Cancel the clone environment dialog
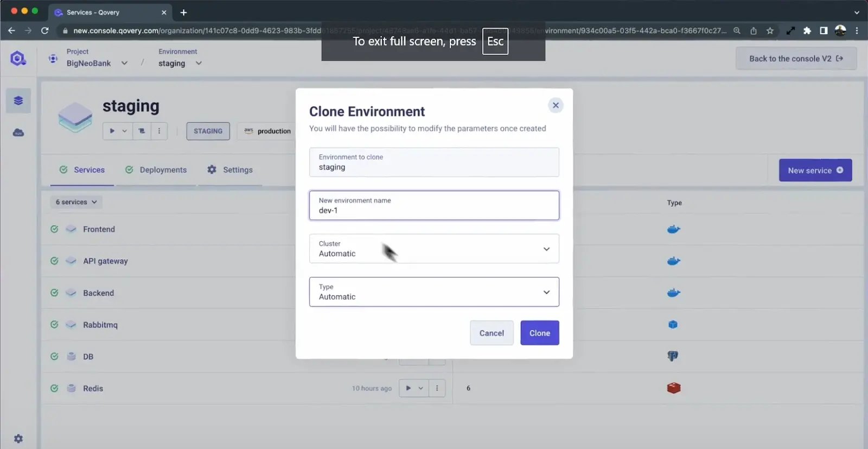The image size is (868, 449). [x=492, y=333]
